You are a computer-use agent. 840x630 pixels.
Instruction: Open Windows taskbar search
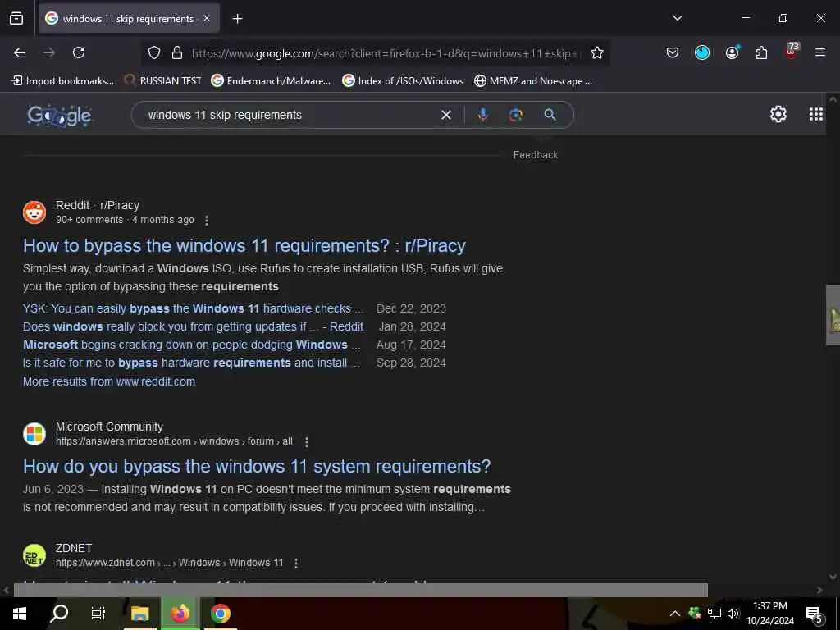point(59,614)
